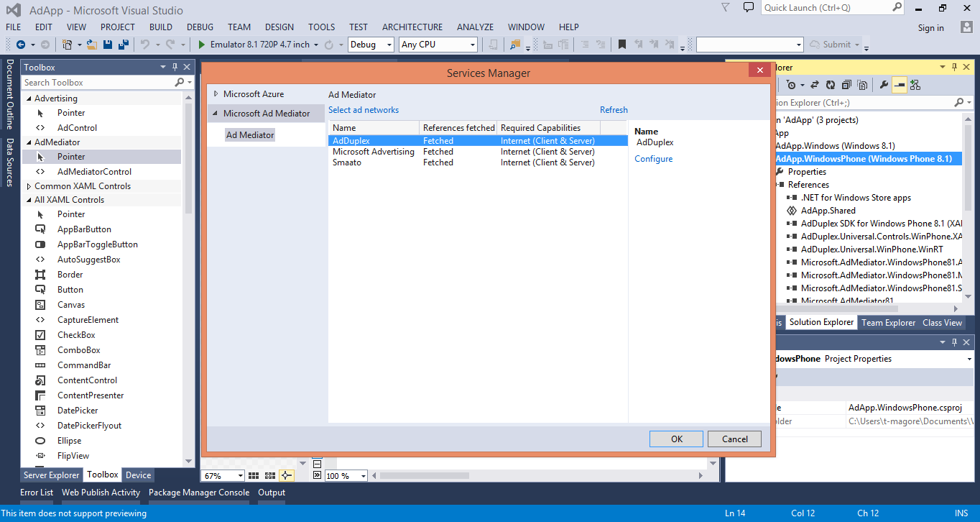
Task: Click the green Start debugging play icon
Action: click(202, 45)
